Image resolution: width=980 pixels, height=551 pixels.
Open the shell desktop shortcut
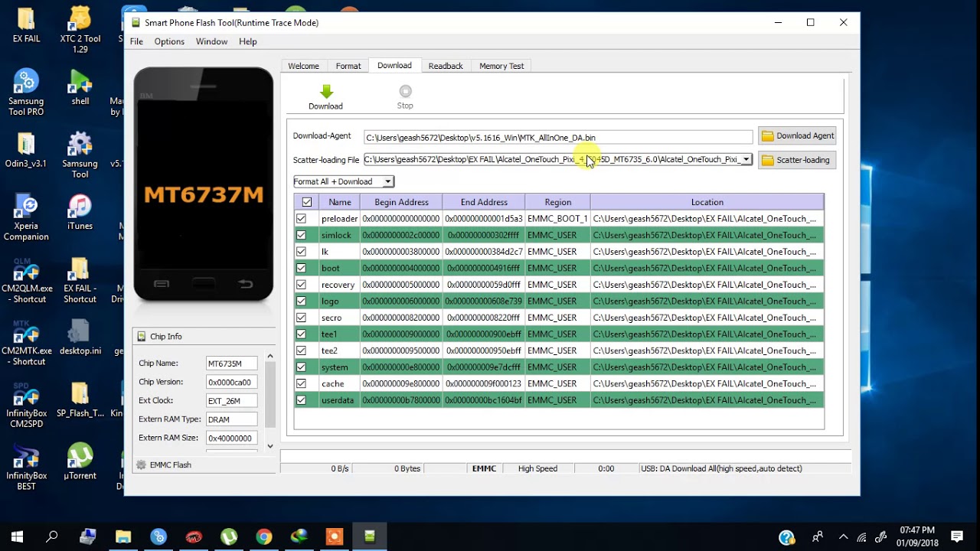tap(80, 87)
